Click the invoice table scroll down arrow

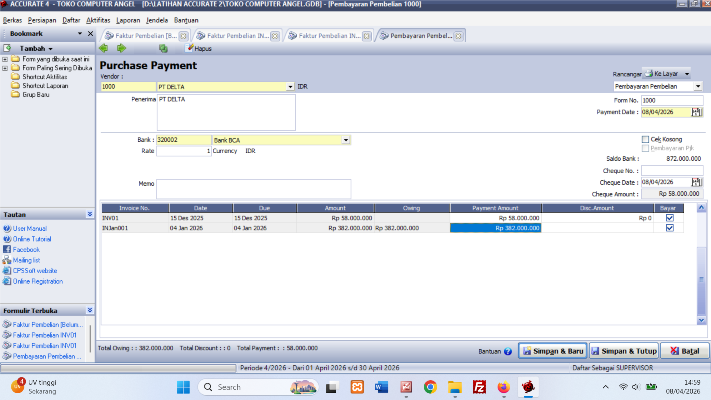pyautogui.click(x=701, y=320)
